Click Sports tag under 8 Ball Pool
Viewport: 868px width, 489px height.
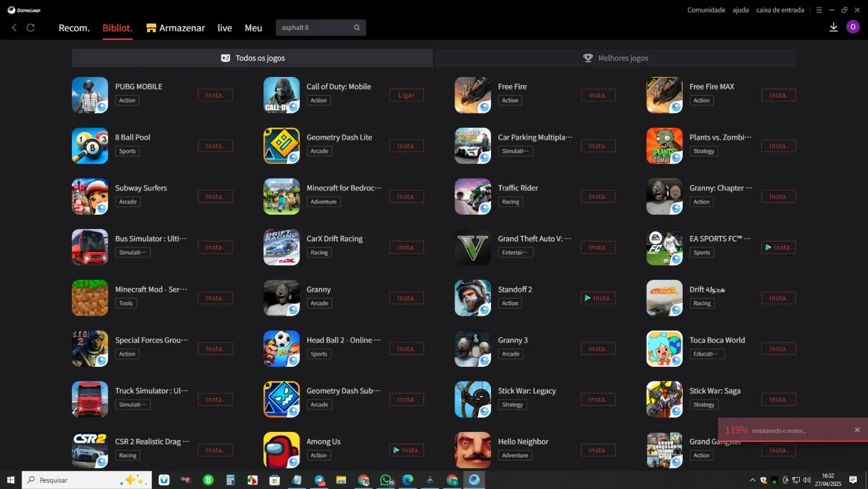point(127,151)
